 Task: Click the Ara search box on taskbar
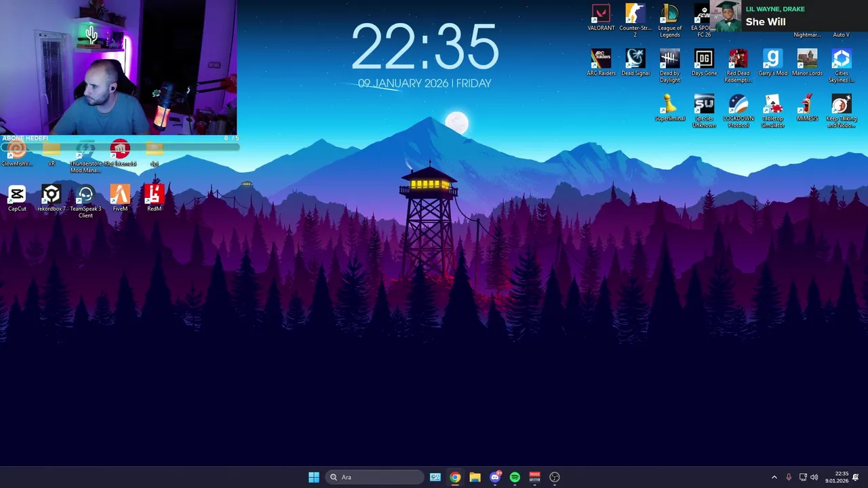(374, 477)
